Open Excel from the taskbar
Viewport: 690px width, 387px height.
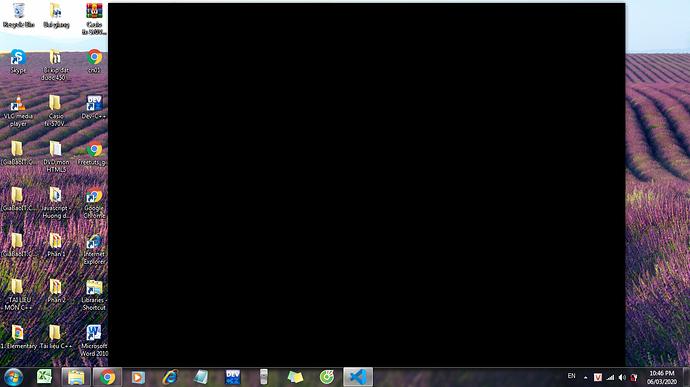[x=44, y=377]
